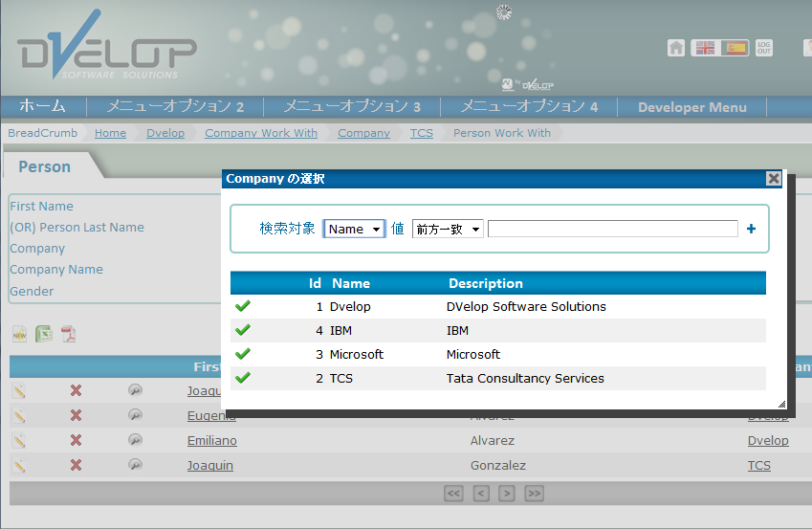The image size is (812, 529).
Task: Open the Joaquin link in Gonzalez row
Action: [210, 465]
